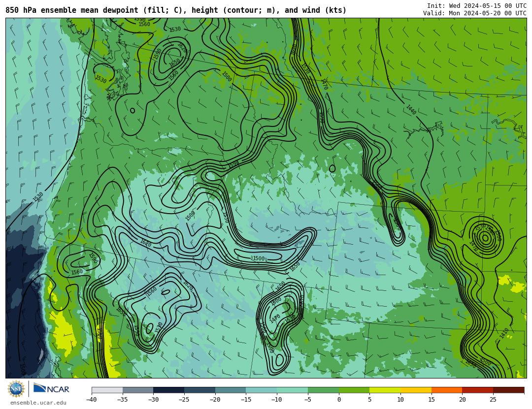Click the 1410 height contour label
Image resolution: width=532 pixels, height=409 pixels.
(504, 333)
